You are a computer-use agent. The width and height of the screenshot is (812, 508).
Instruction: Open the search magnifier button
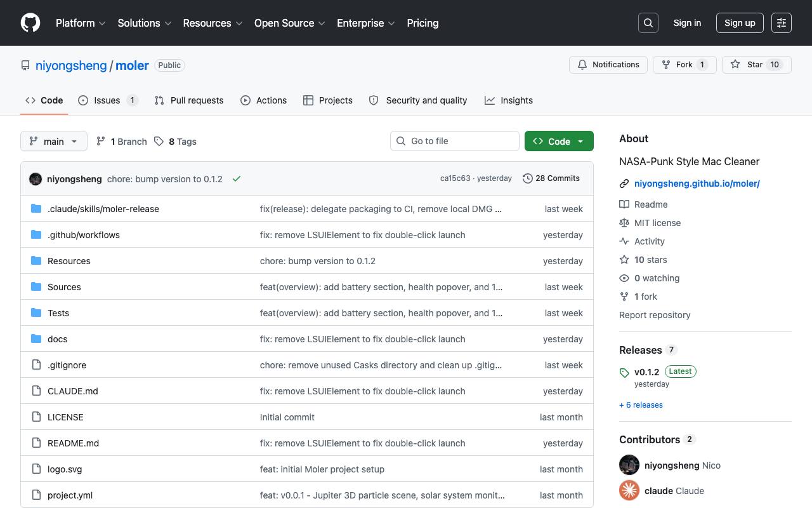[x=648, y=23]
